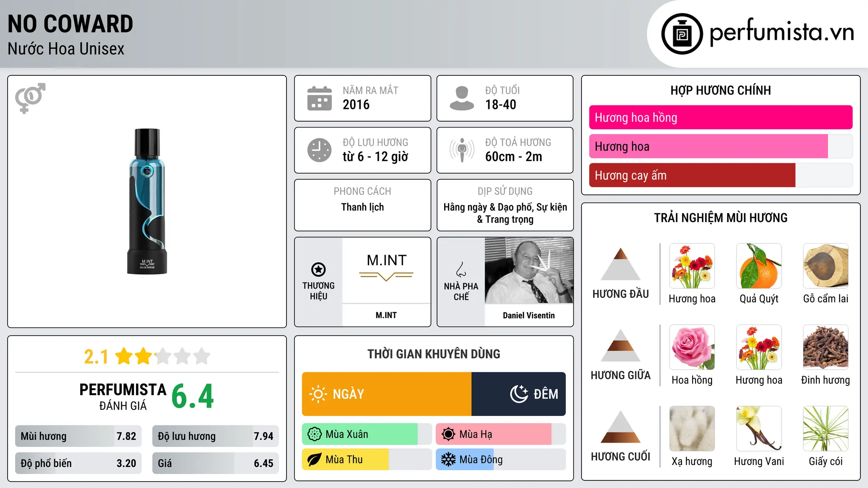868x488 pixels.
Task: Click the Hằng ngày & Dạo phố occasion text
Action: click(x=505, y=213)
